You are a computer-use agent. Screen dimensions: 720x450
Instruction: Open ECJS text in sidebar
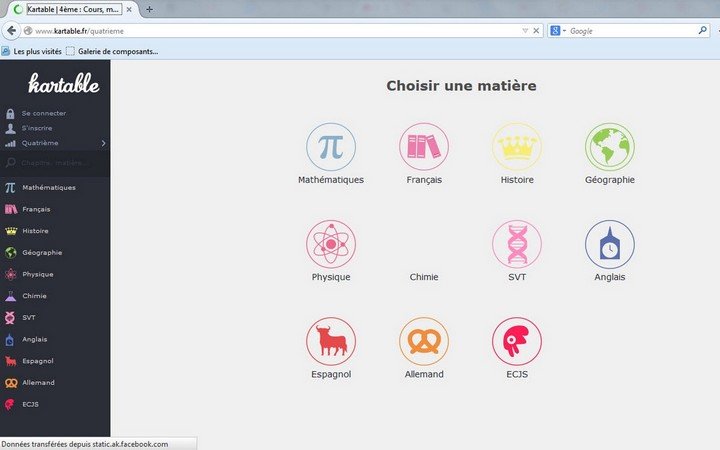(31, 405)
